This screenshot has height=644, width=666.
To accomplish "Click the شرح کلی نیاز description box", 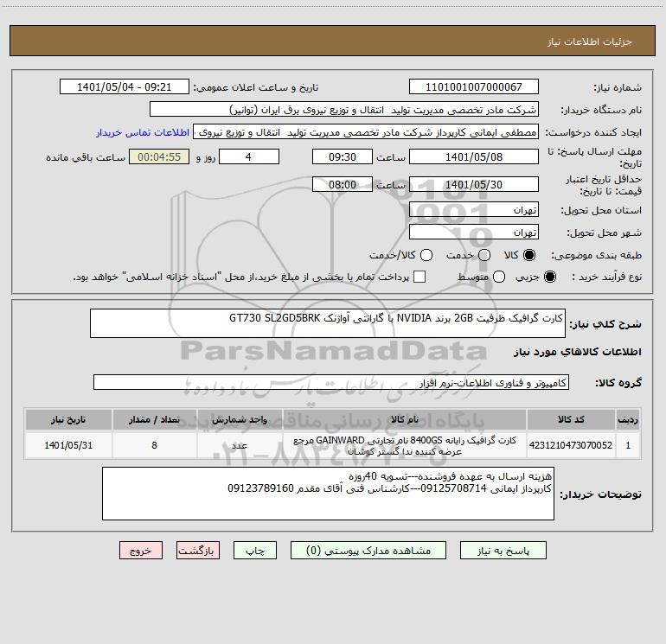I will [328, 323].
